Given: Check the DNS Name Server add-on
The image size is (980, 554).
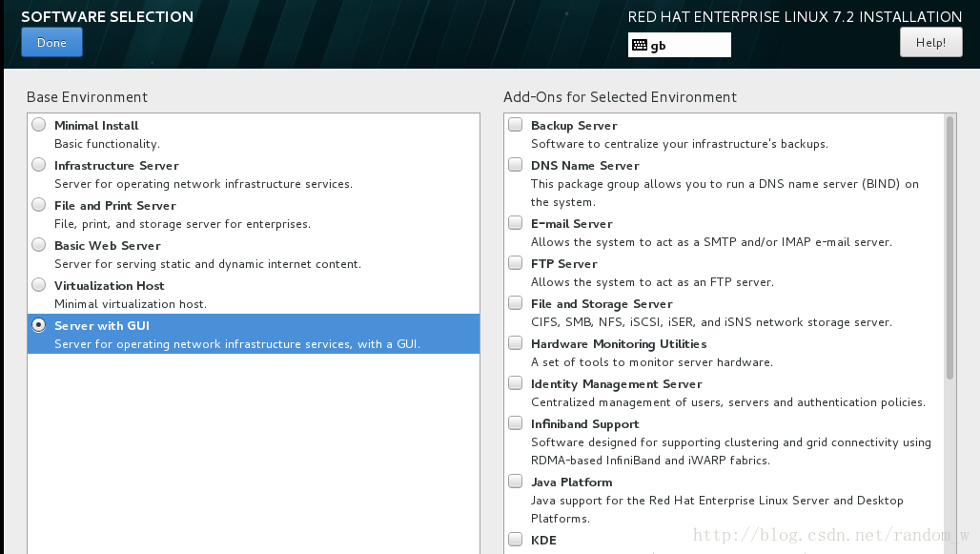Looking at the screenshot, I should pos(515,164).
